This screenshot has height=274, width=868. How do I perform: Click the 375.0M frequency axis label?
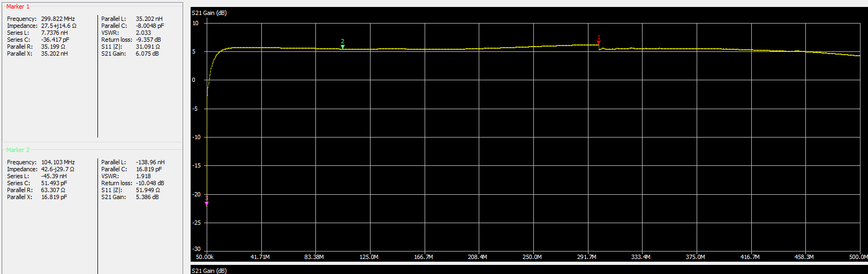tap(696, 257)
